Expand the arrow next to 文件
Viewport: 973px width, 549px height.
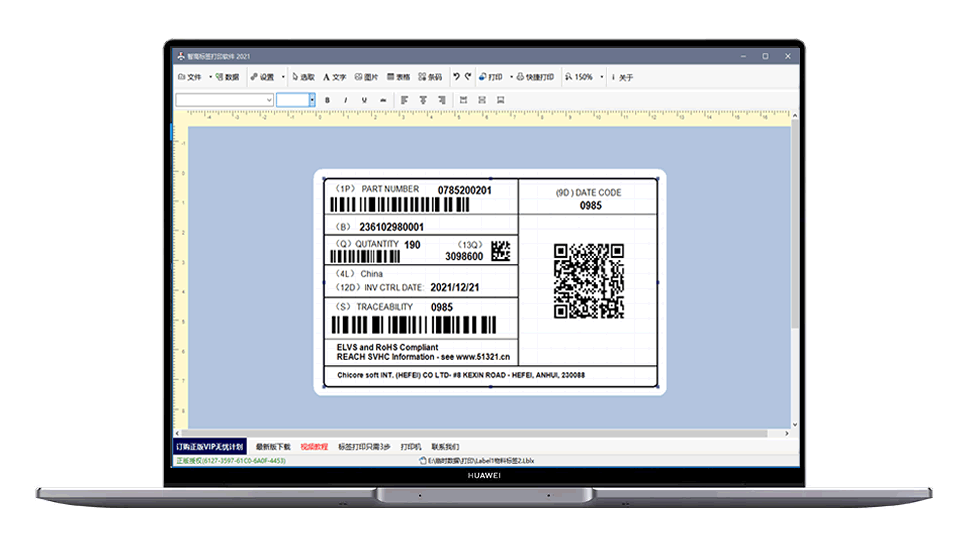point(210,77)
